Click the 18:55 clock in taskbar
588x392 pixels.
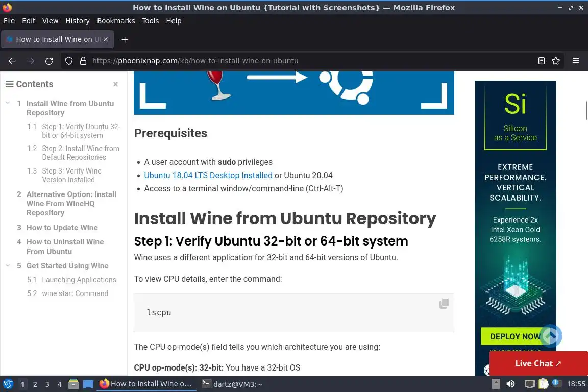(576, 384)
